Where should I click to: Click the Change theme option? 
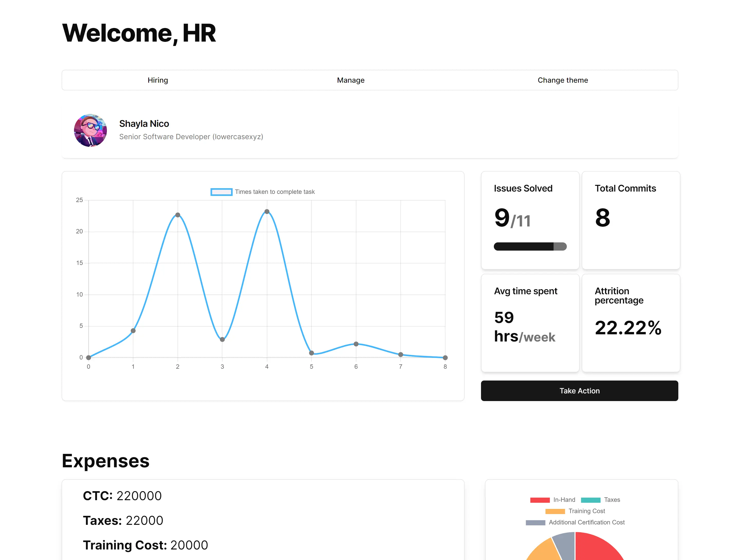562,80
